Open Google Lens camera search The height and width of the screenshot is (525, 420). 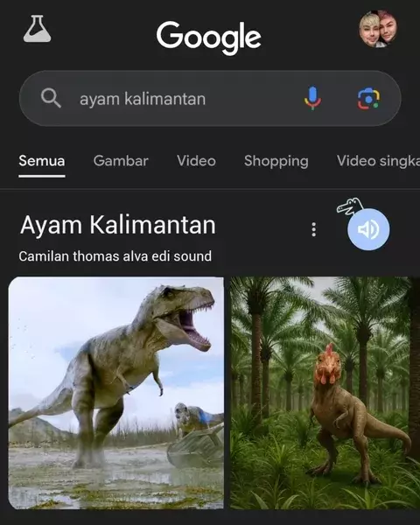coord(368,99)
